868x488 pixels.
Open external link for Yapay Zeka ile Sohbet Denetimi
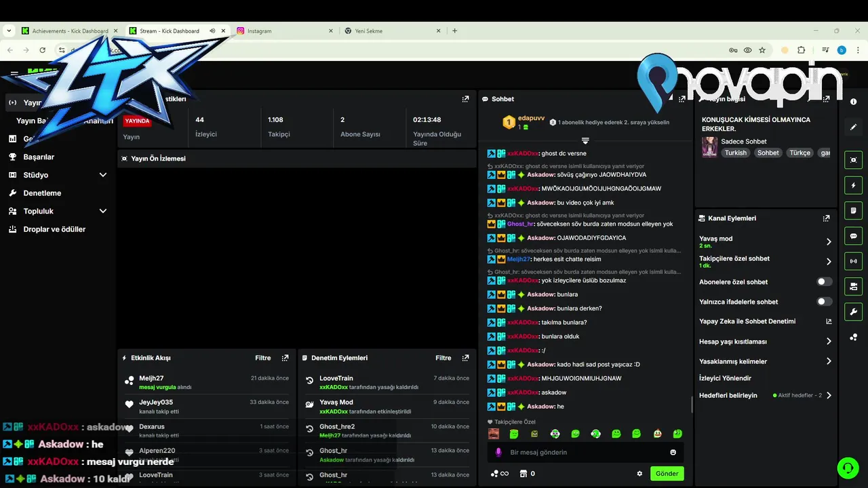[x=829, y=321]
